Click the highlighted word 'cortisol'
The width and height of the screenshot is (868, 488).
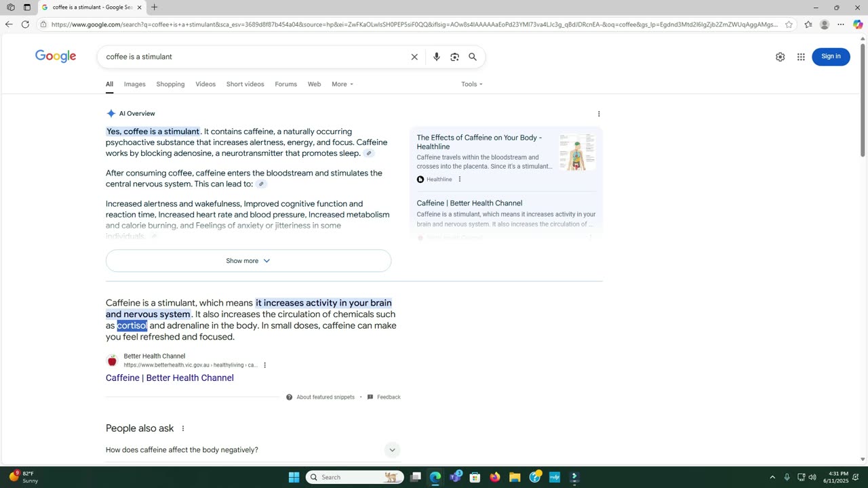tap(132, 326)
